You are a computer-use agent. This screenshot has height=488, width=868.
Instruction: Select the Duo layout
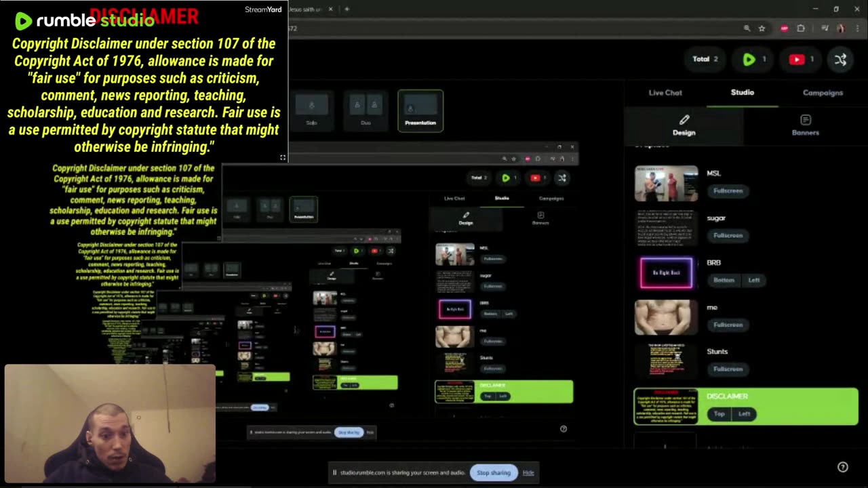366,110
